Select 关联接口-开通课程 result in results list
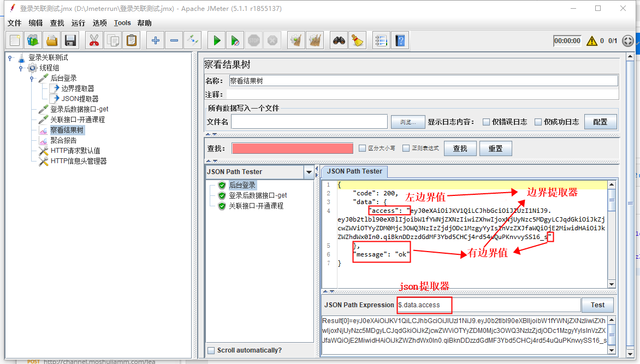 click(x=256, y=206)
